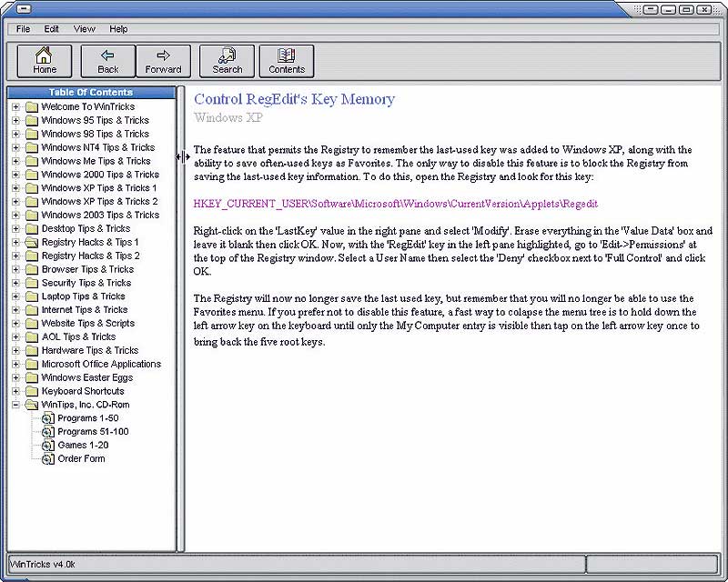Click the HKEY_CURRENT_USER registry path text
This screenshot has width=728, height=582.
(396, 204)
